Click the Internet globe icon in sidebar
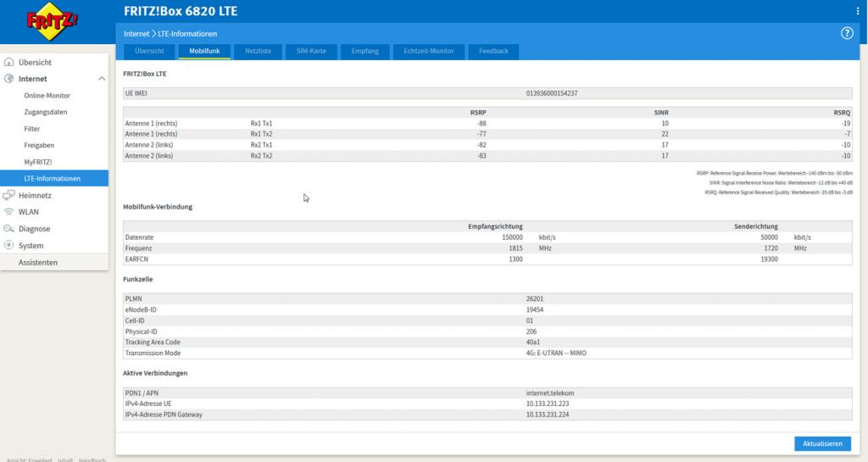 pyautogui.click(x=8, y=79)
